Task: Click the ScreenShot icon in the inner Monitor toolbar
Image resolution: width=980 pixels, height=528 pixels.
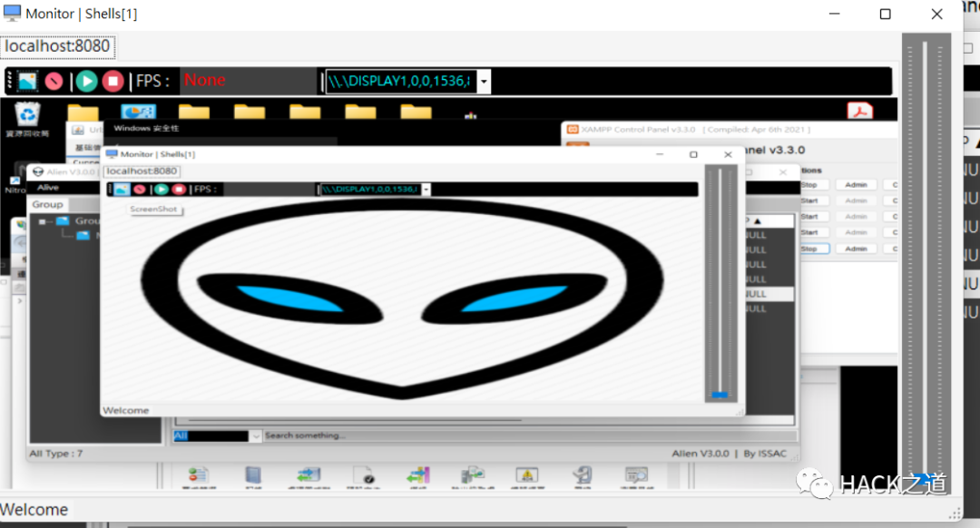Action: coord(122,190)
